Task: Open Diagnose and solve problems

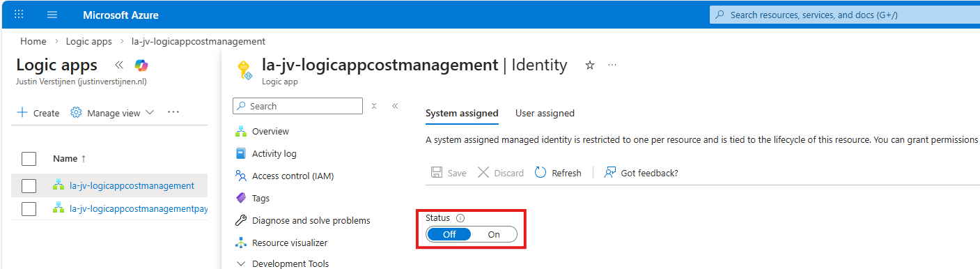Action: 311,220
